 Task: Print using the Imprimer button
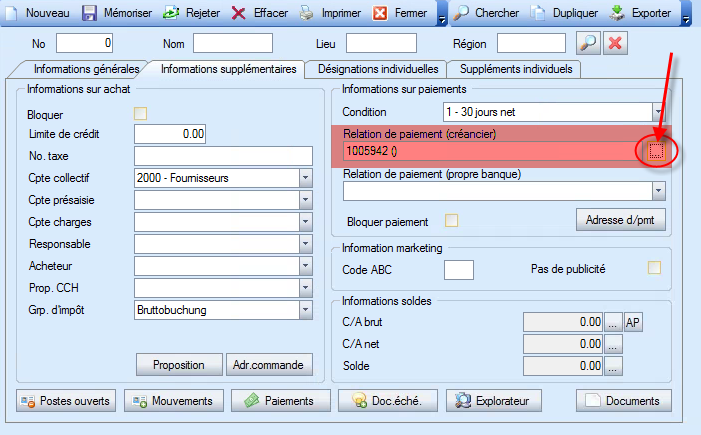tap(330, 13)
